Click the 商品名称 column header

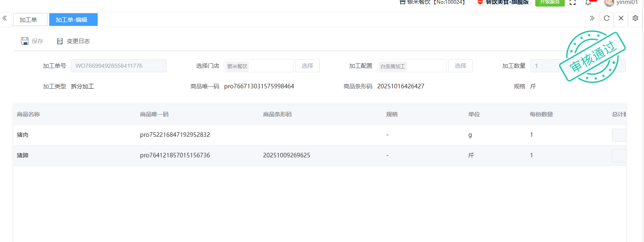point(28,114)
